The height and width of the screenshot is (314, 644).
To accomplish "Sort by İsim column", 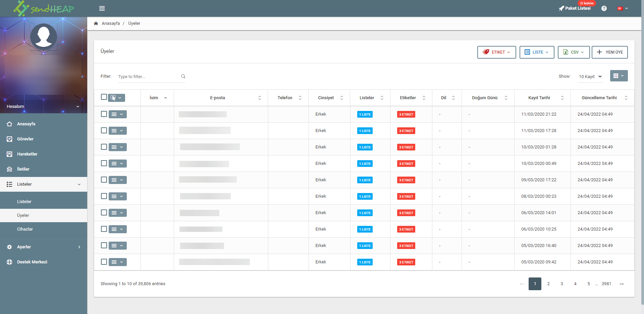I will pyautogui.click(x=158, y=98).
